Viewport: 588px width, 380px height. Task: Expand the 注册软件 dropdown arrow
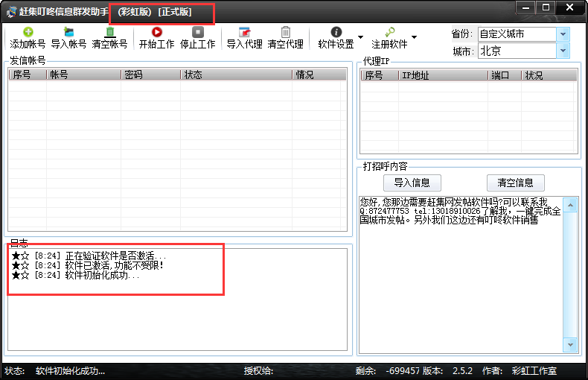(415, 37)
